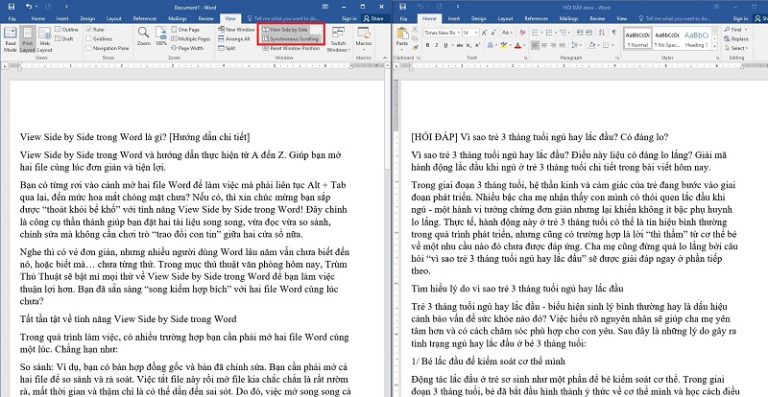Click the Draft view button

tap(64, 38)
